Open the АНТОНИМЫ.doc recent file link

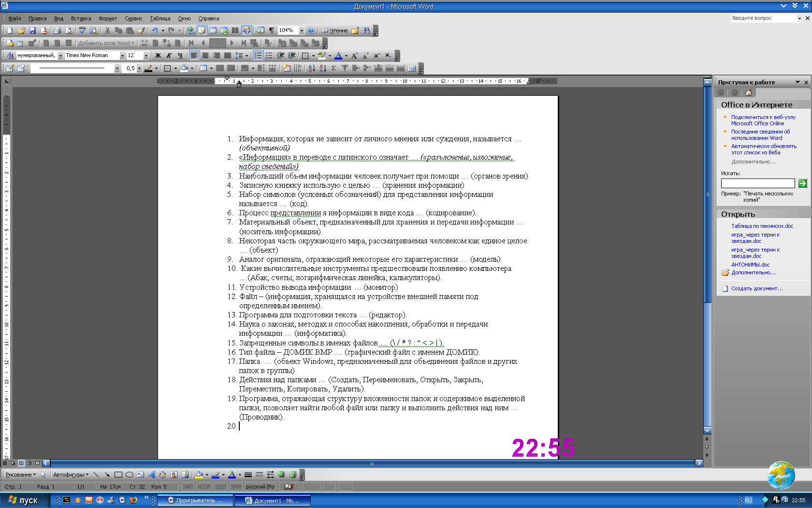750,265
